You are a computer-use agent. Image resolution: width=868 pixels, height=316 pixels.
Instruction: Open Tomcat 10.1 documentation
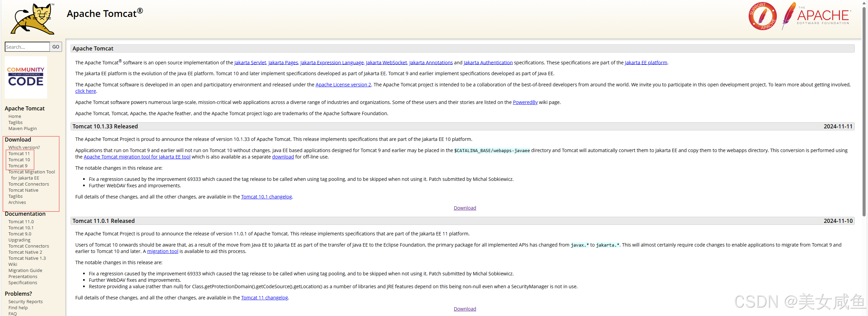(21, 228)
